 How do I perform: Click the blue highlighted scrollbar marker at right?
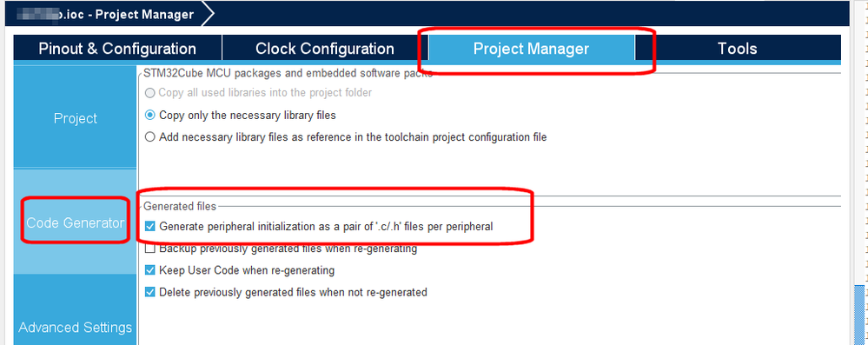859,314
